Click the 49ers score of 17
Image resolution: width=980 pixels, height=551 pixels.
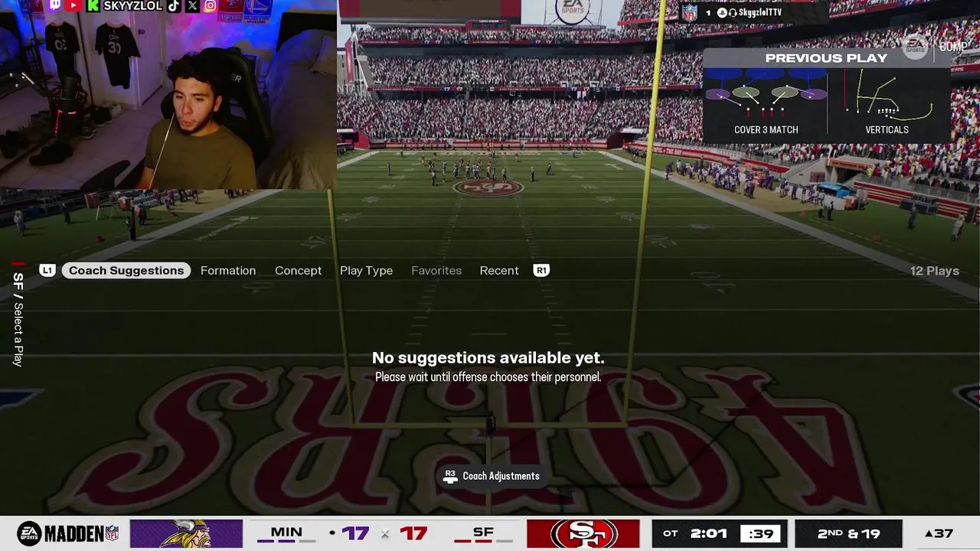point(413,533)
